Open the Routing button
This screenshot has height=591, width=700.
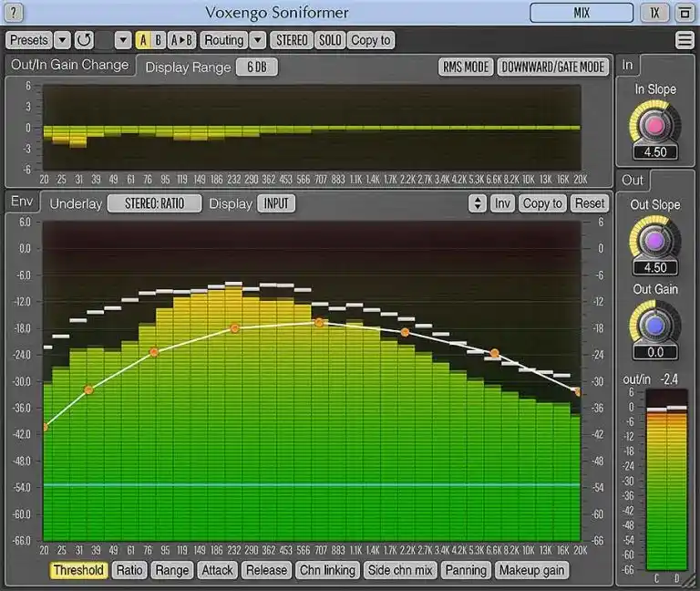[223, 40]
